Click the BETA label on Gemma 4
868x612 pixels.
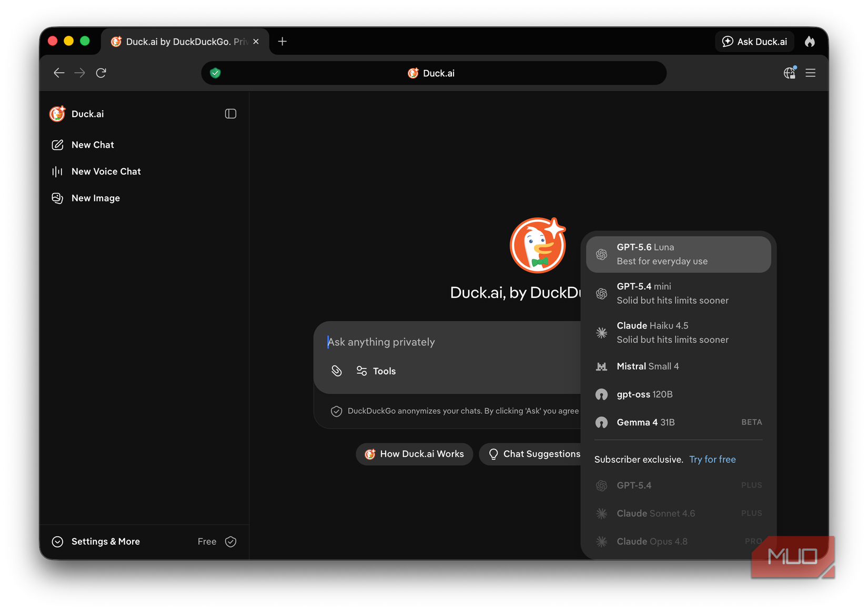(x=752, y=422)
